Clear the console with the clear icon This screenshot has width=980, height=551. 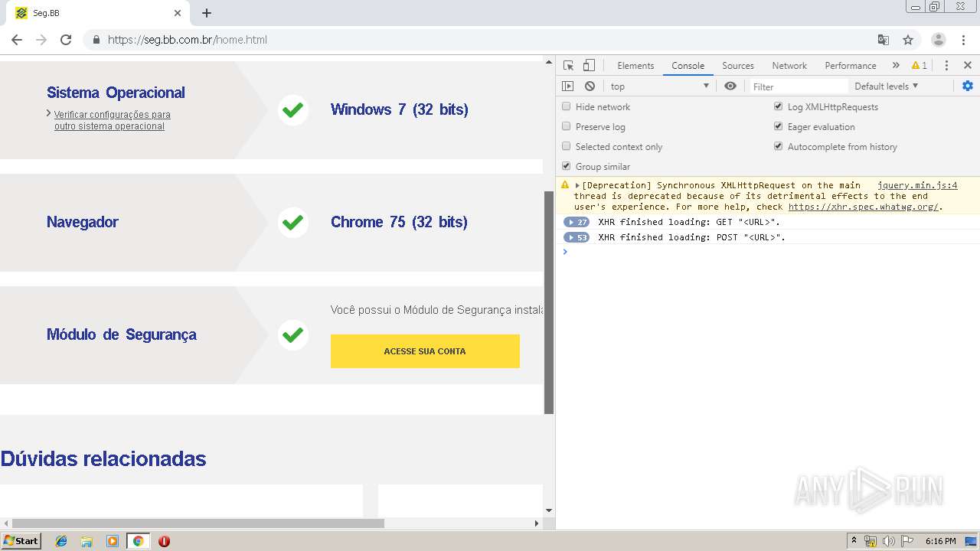click(590, 86)
